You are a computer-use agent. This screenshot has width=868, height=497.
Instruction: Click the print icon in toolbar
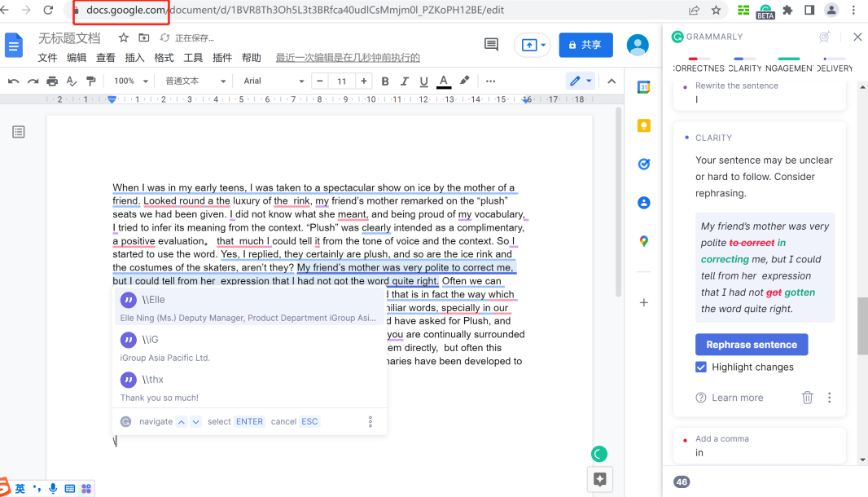tap(52, 81)
